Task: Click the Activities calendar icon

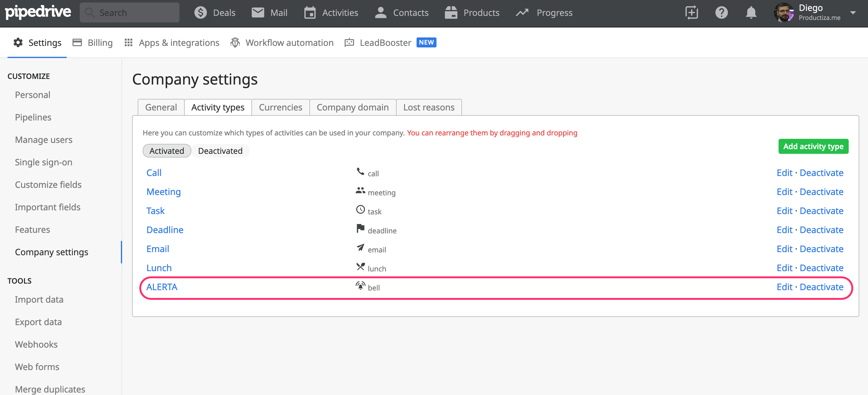Action: 310,13
